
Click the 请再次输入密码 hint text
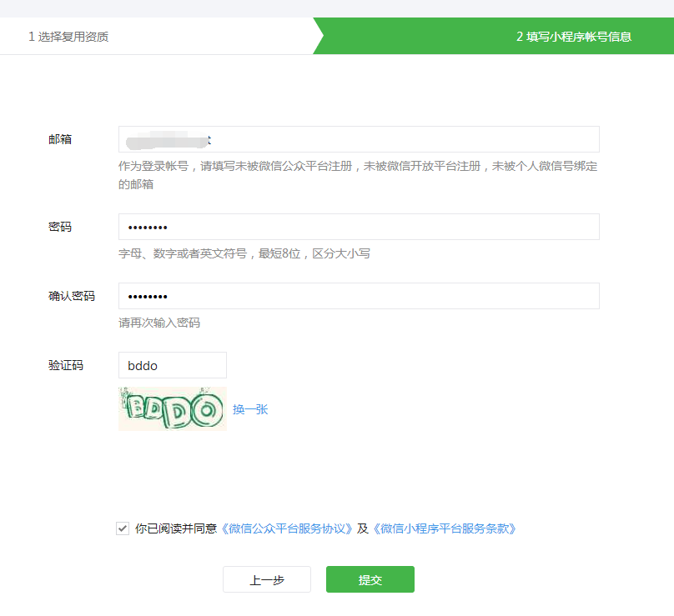159,323
